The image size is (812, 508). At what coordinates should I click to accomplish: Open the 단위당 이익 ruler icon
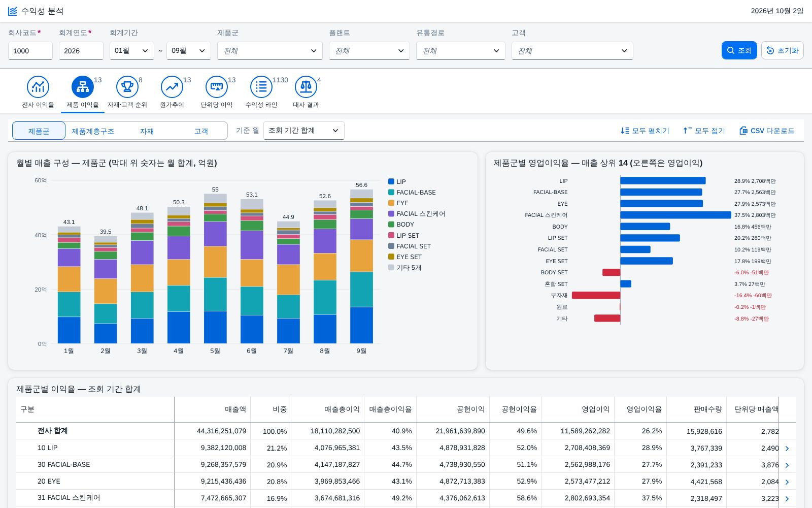pos(217,87)
